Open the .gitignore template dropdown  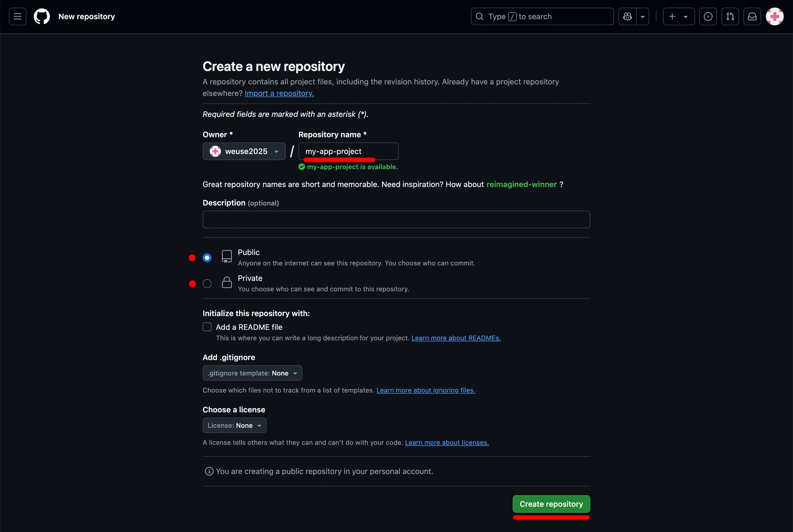[x=252, y=373]
